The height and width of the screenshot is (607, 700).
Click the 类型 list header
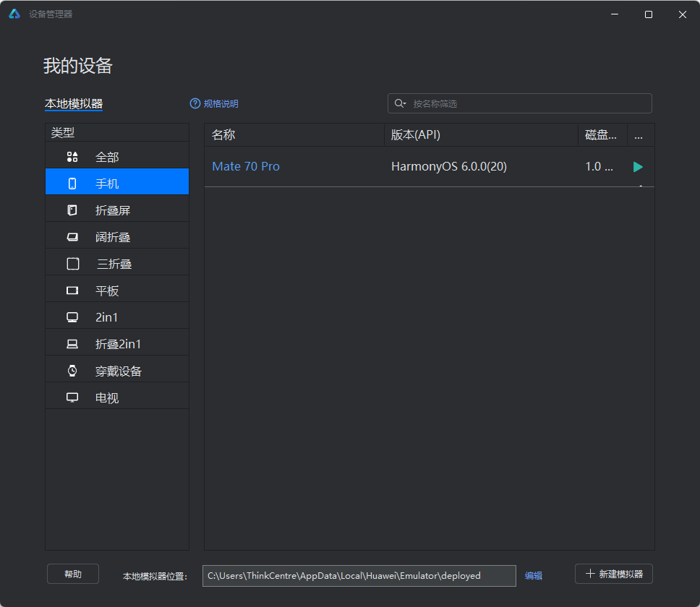117,132
